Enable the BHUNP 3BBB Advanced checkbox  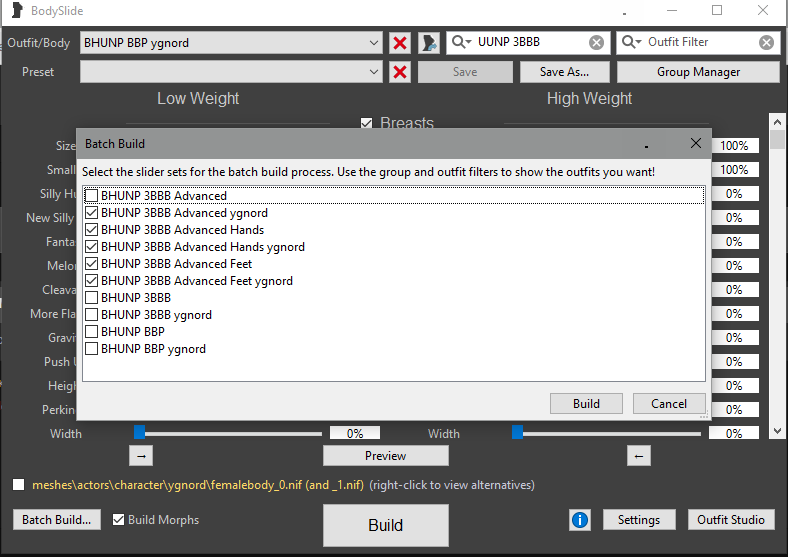(92, 196)
